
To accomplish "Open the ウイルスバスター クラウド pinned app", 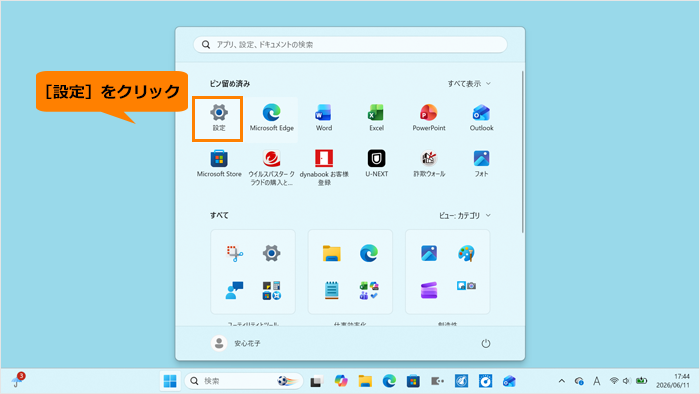I will (271, 167).
